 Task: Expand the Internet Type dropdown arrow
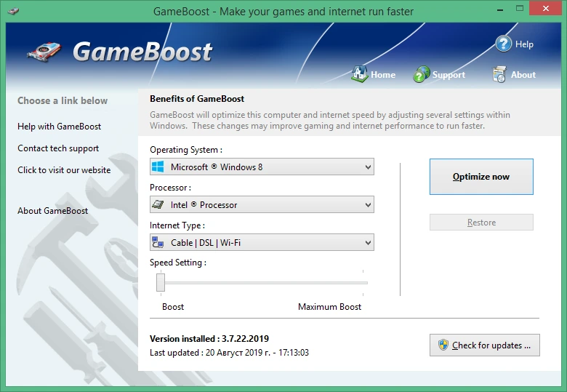click(x=368, y=242)
